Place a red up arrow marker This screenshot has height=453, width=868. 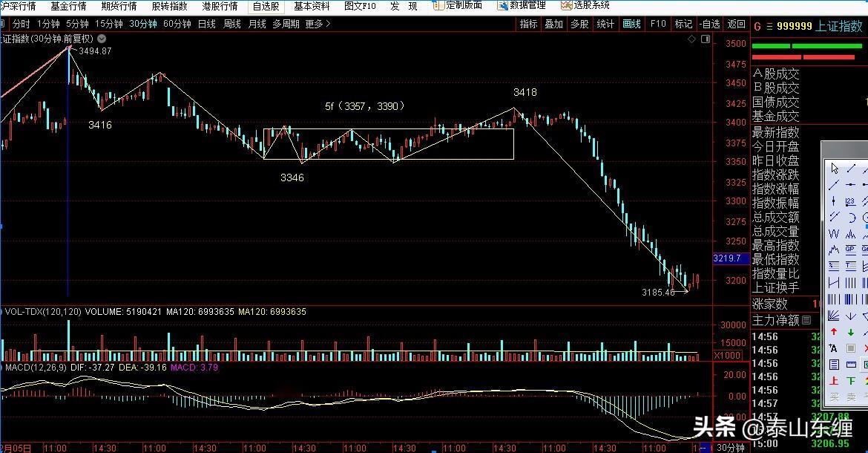[x=834, y=332]
